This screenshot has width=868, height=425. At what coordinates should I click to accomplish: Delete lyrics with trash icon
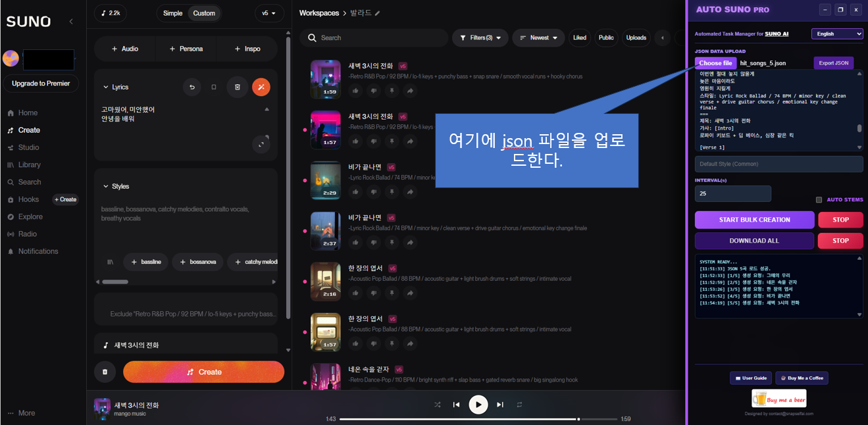(x=238, y=87)
